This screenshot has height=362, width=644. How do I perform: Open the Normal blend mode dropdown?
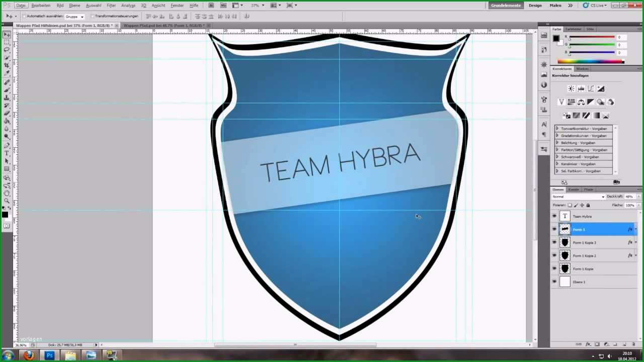(578, 197)
